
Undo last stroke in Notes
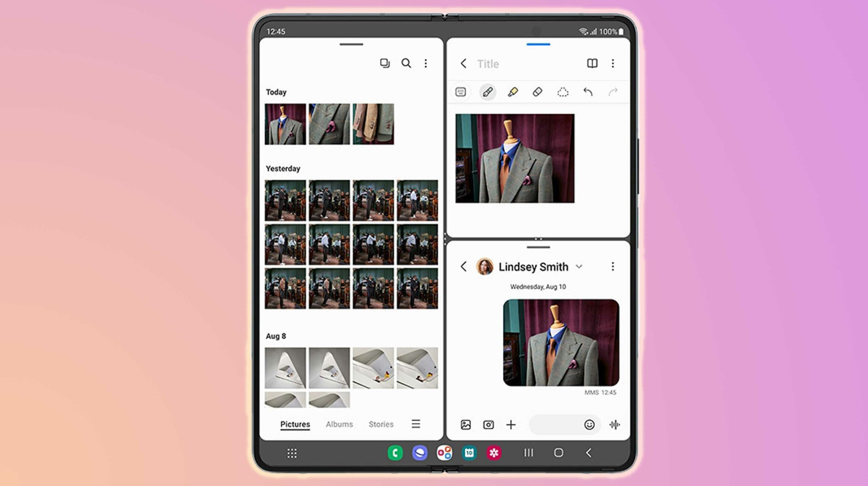pos(588,92)
